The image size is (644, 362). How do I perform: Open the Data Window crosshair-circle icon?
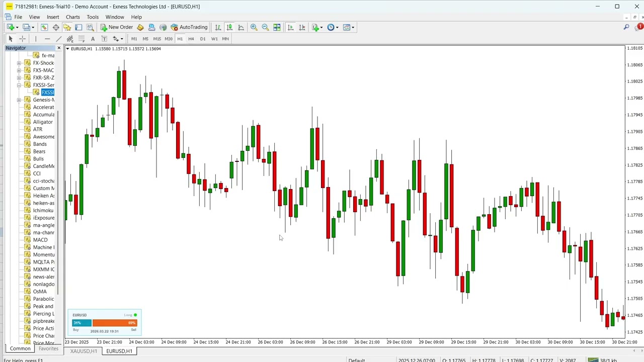pyautogui.click(x=56, y=27)
